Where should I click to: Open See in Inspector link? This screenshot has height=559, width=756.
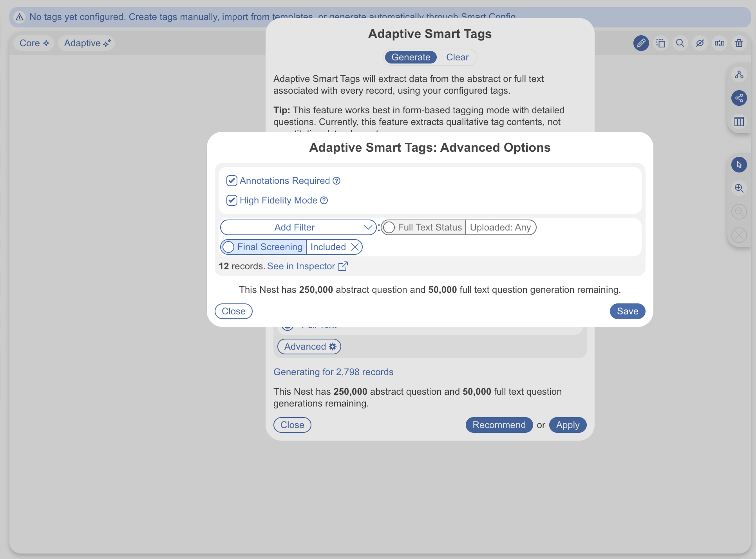click(x=301, y=266)
